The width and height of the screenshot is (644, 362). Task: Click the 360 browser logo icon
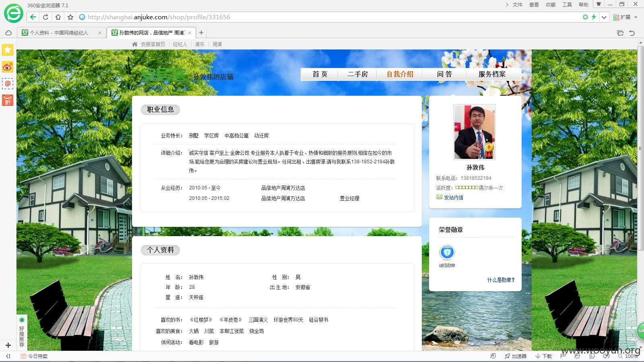pos(14,14)
